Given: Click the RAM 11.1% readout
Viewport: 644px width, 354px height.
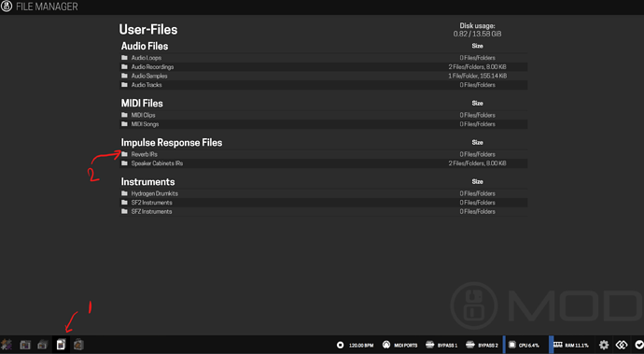Looking at the screenshot, I should tap(576, 346).
